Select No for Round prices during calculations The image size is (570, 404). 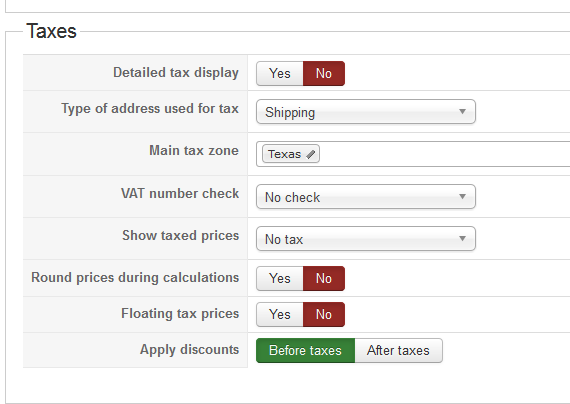point(324,279)
